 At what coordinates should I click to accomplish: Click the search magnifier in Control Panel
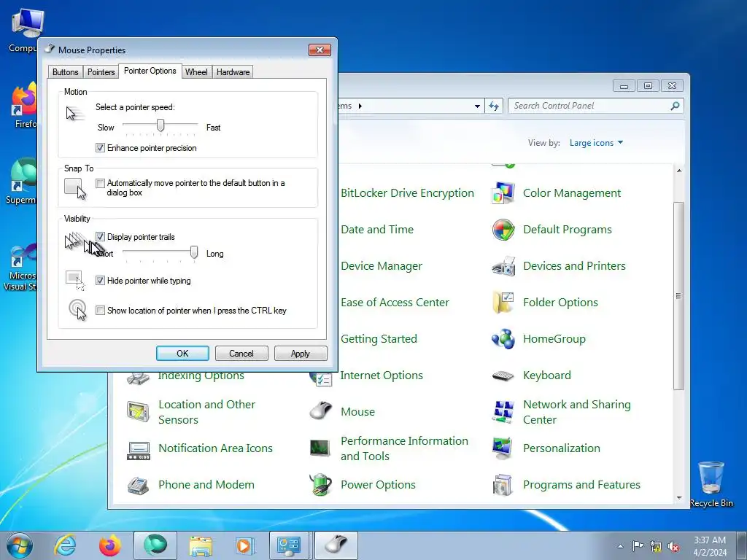(x=675, y=106)
